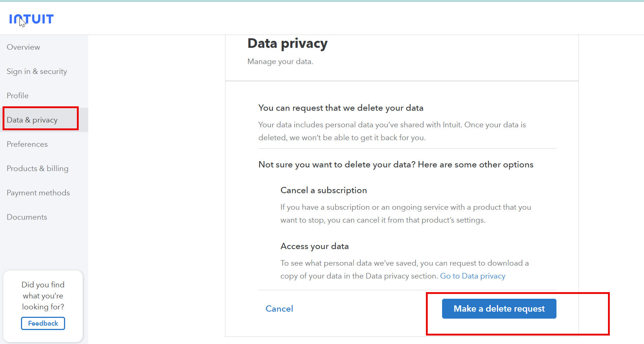The height and width of the screenshot is (344, 644).
Task: Click 'You can request that we delete your data'
Action: coord(341,108)
